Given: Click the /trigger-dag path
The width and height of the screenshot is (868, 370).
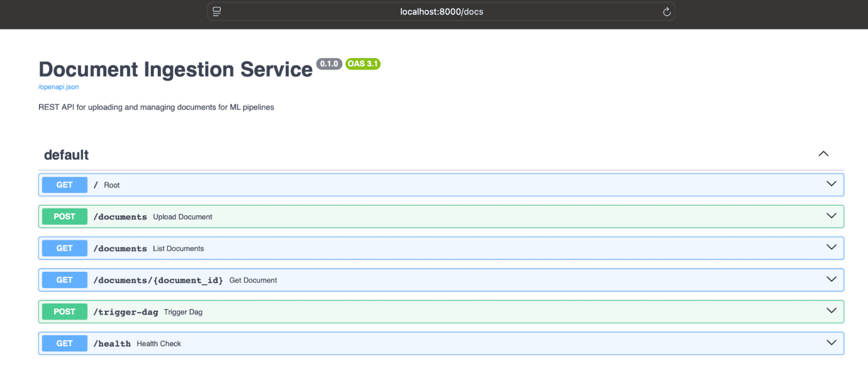Looking at the screenshot, I should tap(125, 312).
